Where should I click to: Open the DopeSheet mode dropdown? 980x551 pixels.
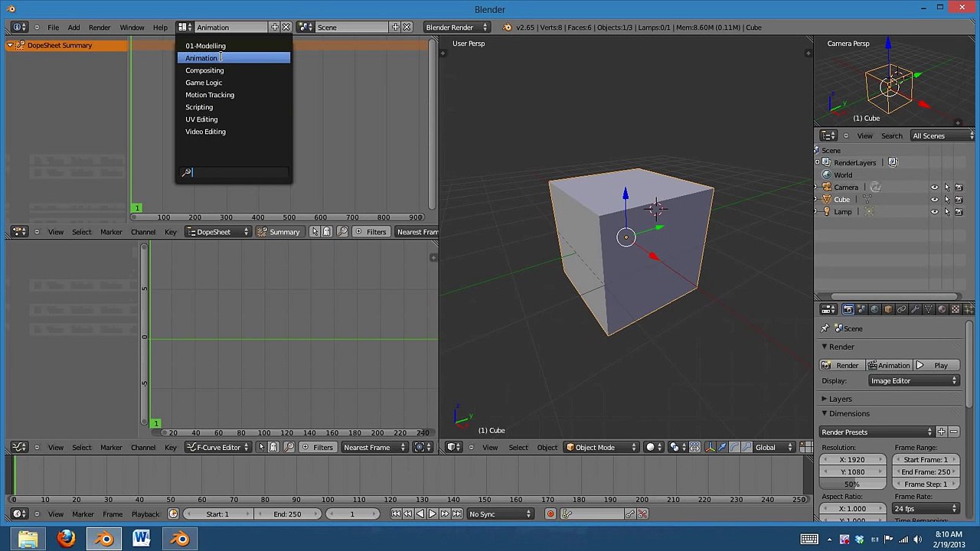[217, 232]
